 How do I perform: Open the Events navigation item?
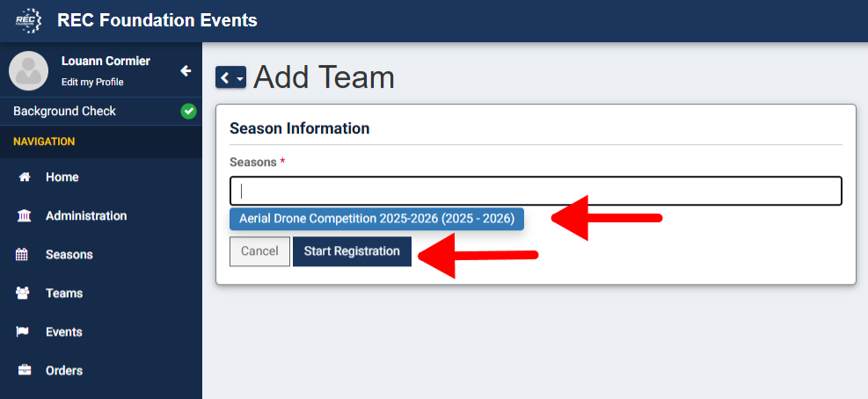pyautogui.click(x=63, y=332)
